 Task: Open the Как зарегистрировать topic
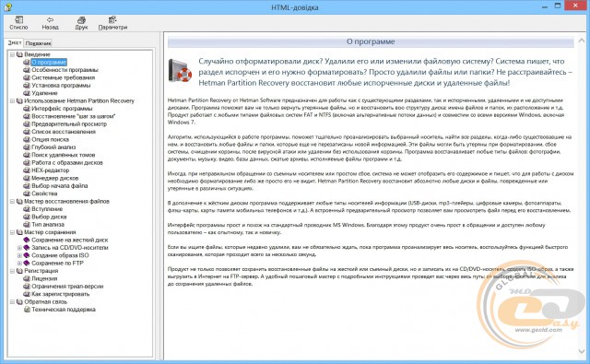coord(61,294)
